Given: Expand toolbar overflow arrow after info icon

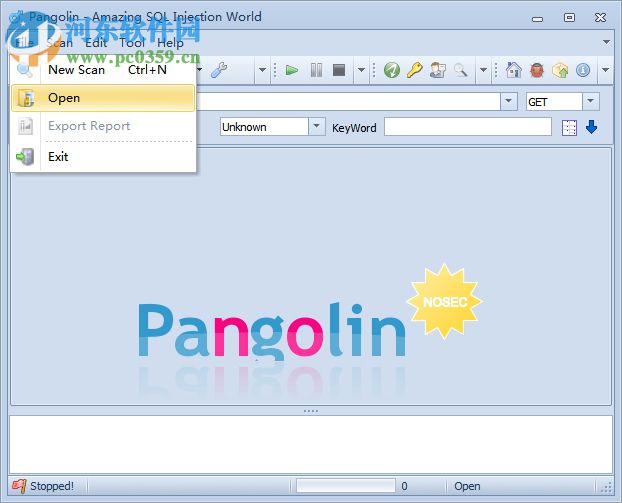Looking at the screenshot, I should point(605,70).
